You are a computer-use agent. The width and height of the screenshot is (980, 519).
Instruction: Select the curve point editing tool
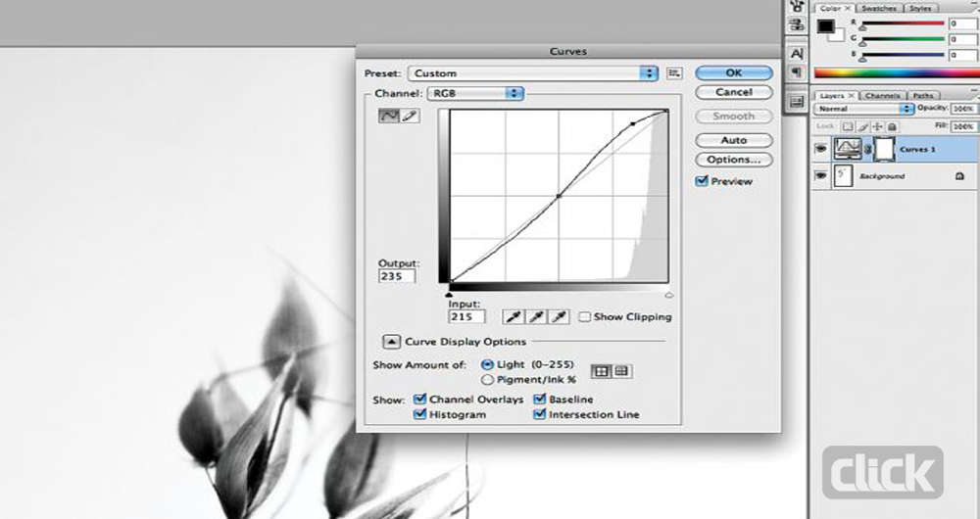388,117
